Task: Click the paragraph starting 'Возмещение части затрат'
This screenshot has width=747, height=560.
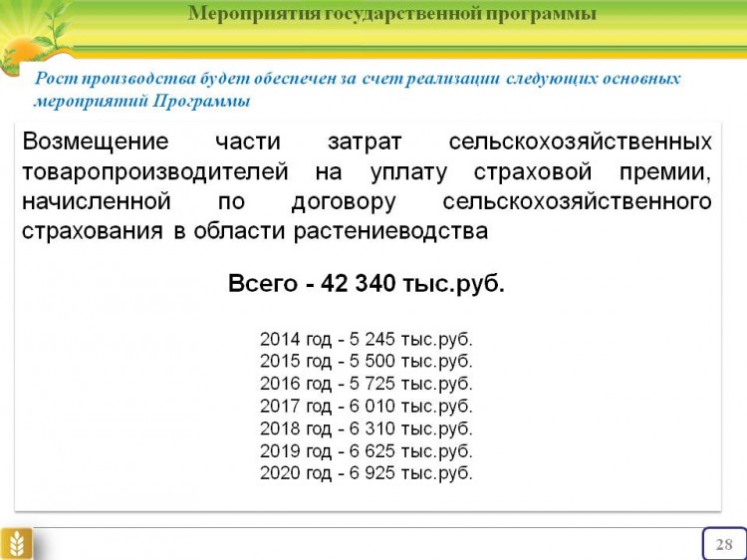Action: click(367, 186)
